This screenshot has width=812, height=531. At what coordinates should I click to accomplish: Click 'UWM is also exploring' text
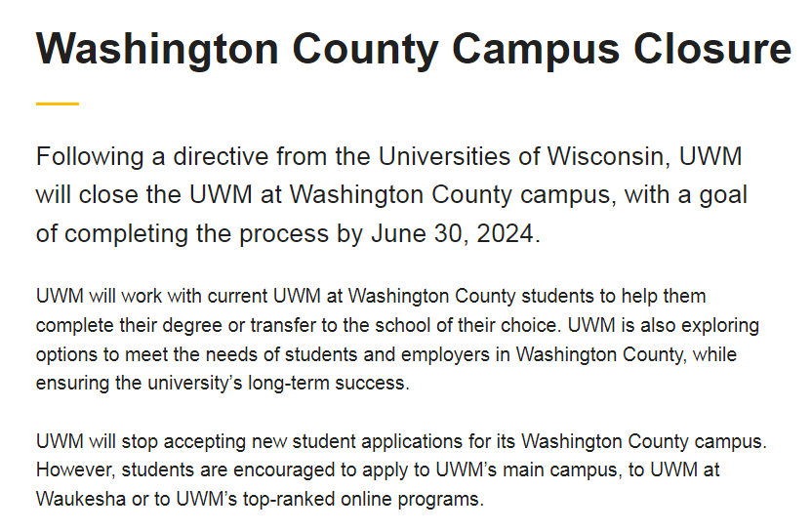(x=664, y=325)
